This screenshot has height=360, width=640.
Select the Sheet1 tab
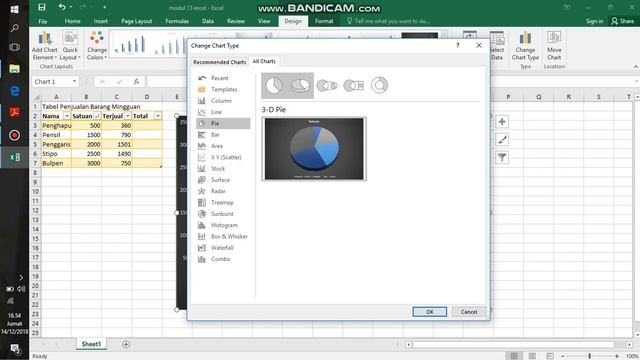(91, 344)
